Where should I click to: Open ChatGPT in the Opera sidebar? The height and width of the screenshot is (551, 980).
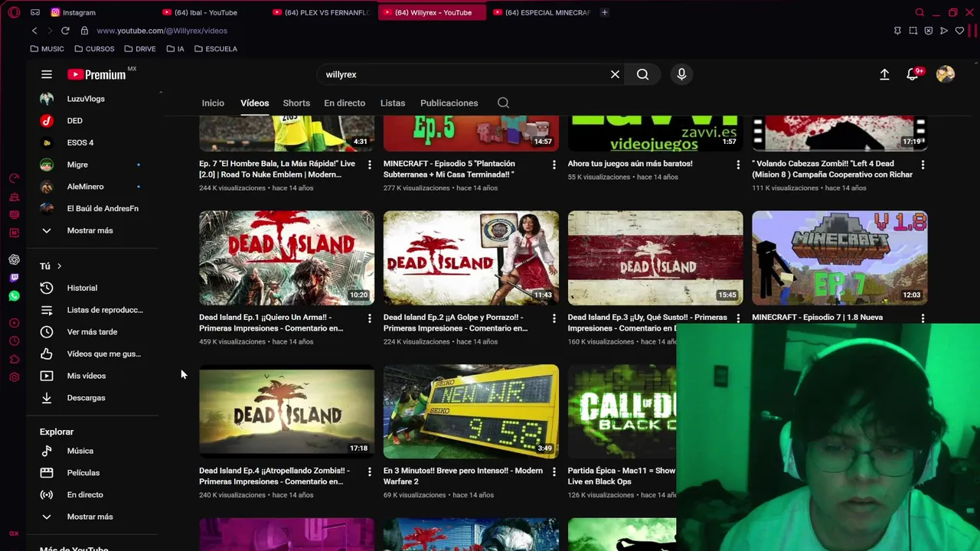click(x=14, y=260)
